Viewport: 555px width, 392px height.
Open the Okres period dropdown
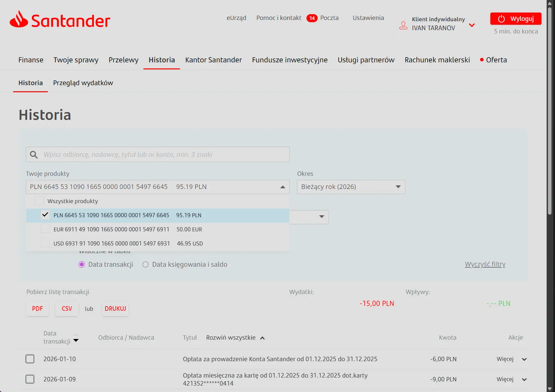click(351, 187)
